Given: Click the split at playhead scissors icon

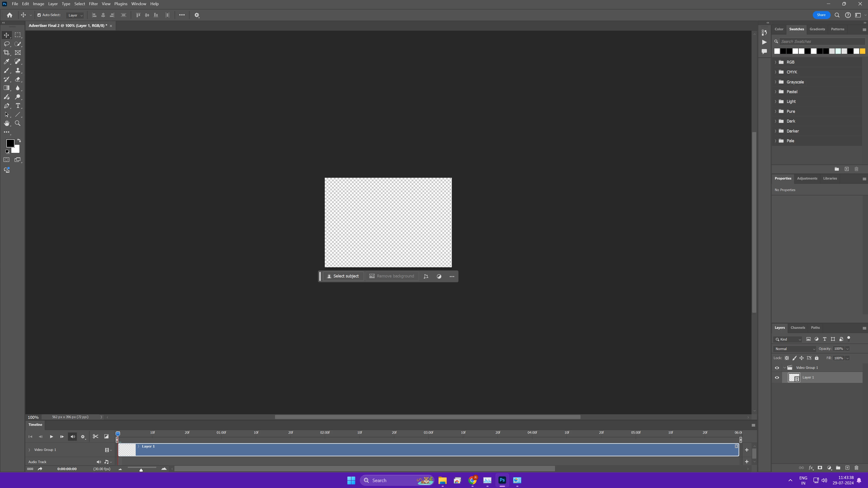Looking at the screenshot, I should click(x=96, y=436).
